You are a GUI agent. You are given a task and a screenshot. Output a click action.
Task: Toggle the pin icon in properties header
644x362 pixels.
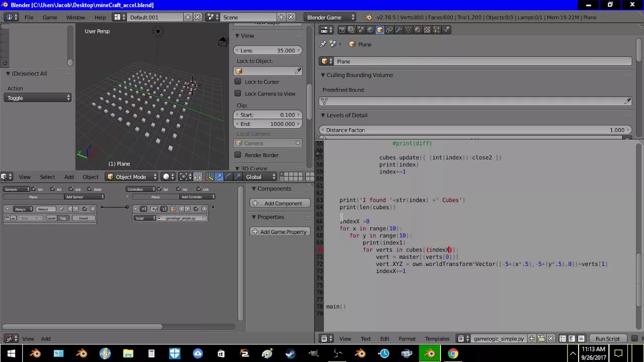[323, 44]
